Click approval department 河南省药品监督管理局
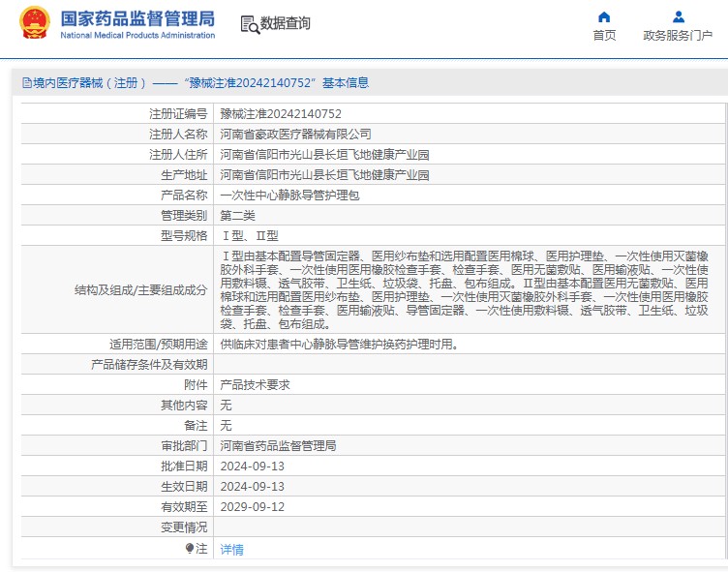The width and height of the screenshot is (728, 572). tap(278, 445)
